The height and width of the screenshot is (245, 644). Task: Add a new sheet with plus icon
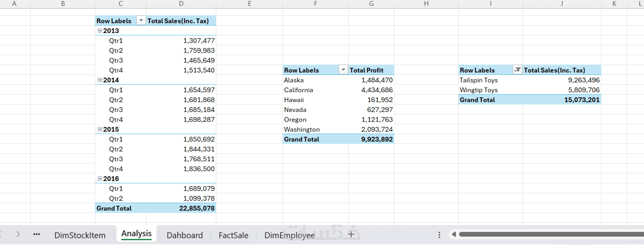(x=351, y=235)
